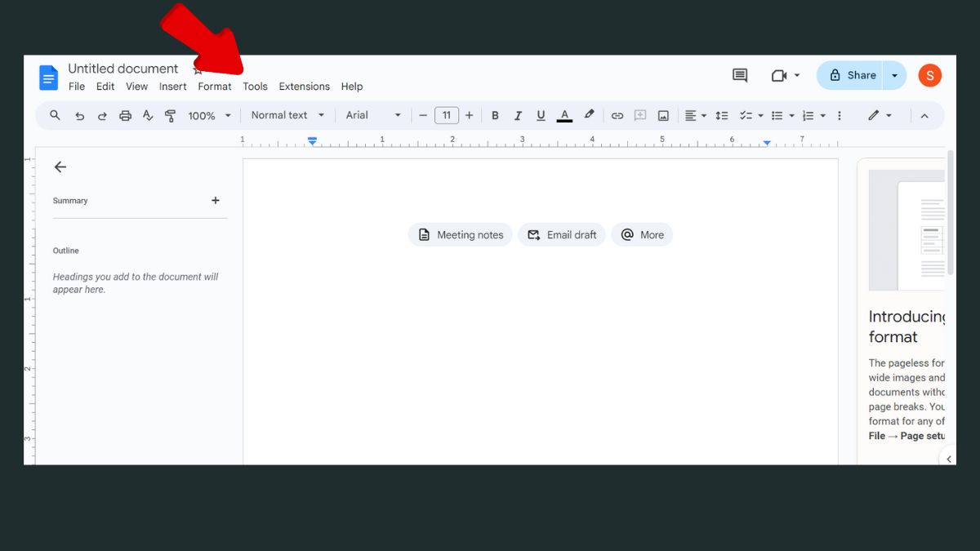Screen dimensions: 980x551
Task: Open the Tools menu
Action: pyautogui.click(x=255, y=87)
